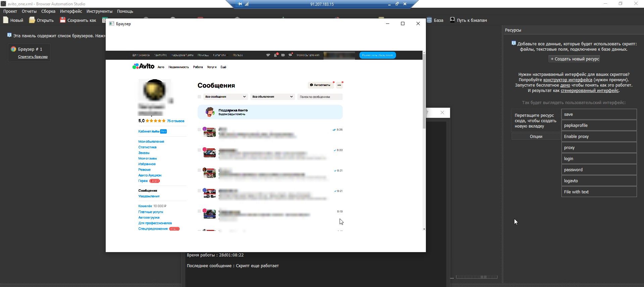Open the Сборка menu

[48, 11]
